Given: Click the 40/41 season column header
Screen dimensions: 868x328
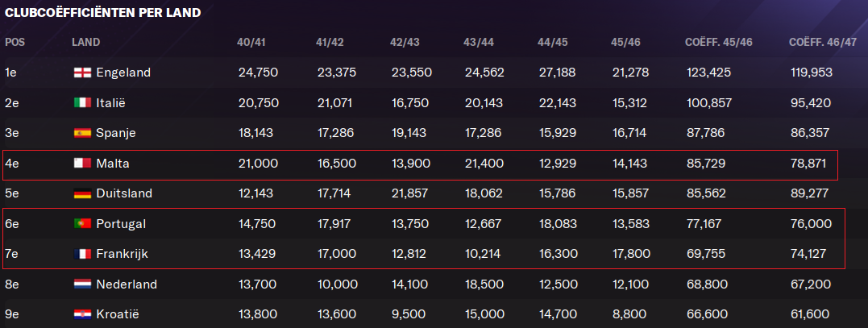Looking at the screenshot, I should [251, 43].
